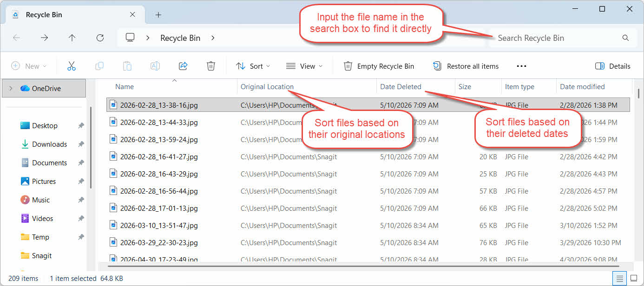Close the Recycle Bin tab
Screen dimensions: 644x286
(132, 14)
